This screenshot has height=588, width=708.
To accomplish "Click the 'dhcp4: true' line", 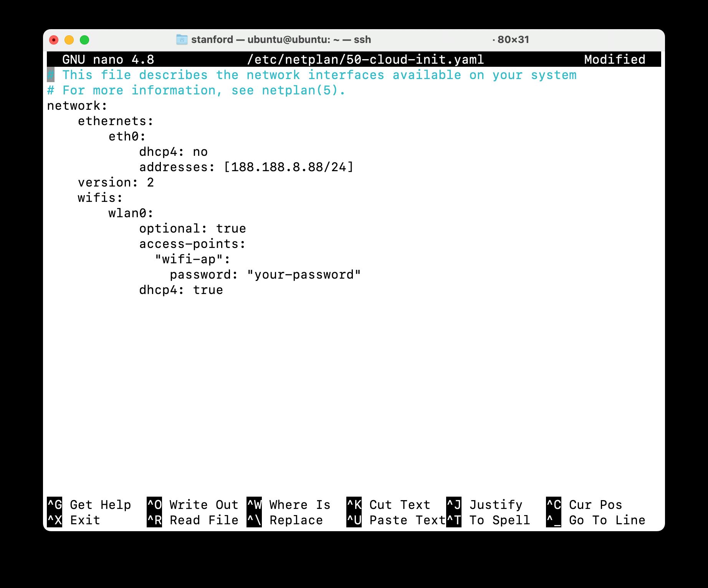I will point(181,290).
